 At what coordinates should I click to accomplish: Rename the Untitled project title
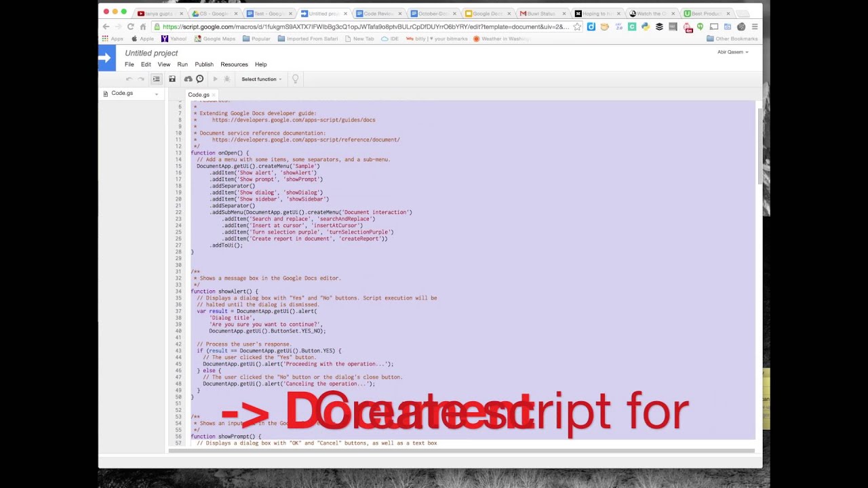pos(151,53)
